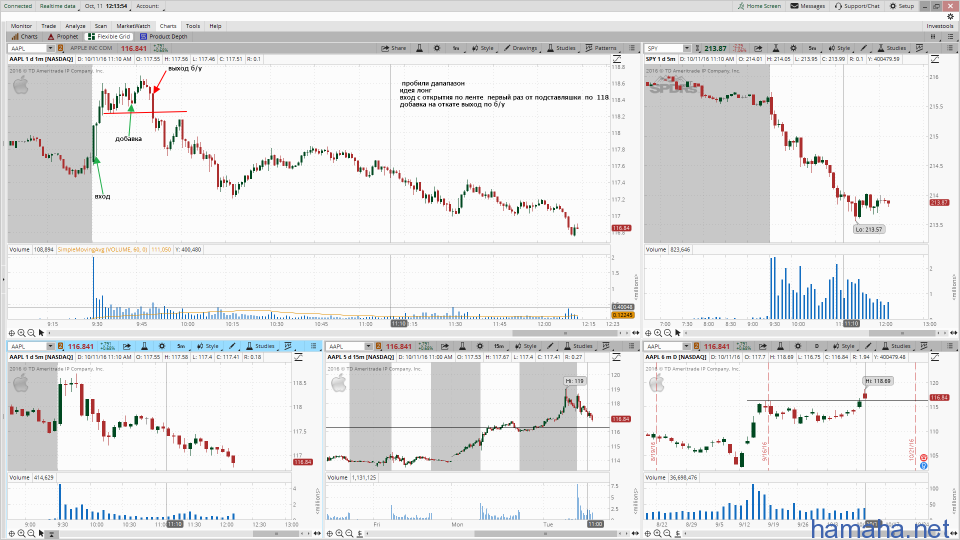The width and height of the screenshot is (960, 540).
Task: Open the Monitor tab
Action: (21, 26)
